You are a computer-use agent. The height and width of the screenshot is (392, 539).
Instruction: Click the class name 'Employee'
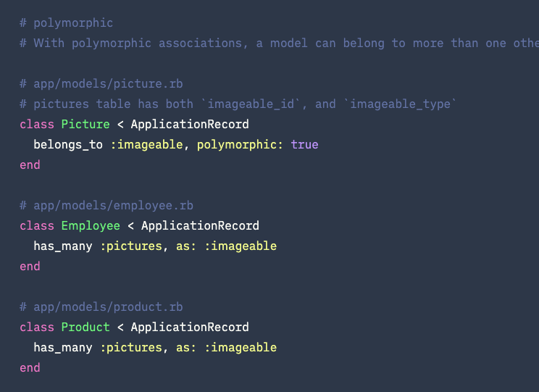coord(91,226)
